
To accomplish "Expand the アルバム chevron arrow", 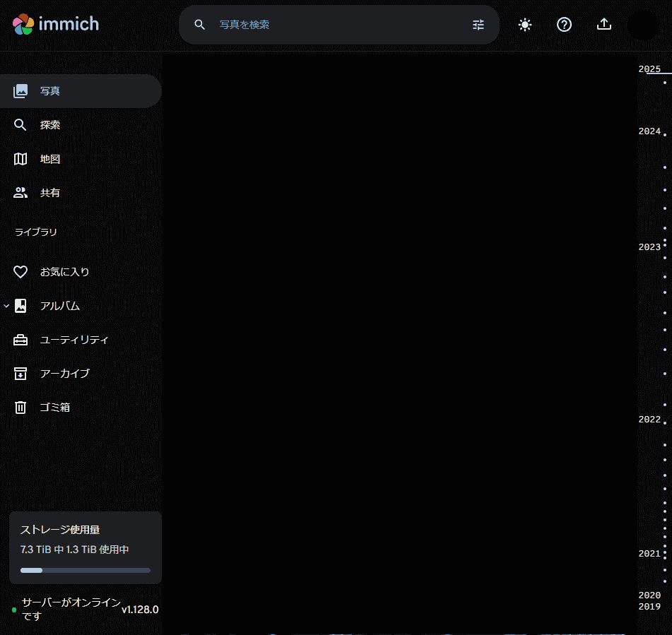I will [6, 306].
